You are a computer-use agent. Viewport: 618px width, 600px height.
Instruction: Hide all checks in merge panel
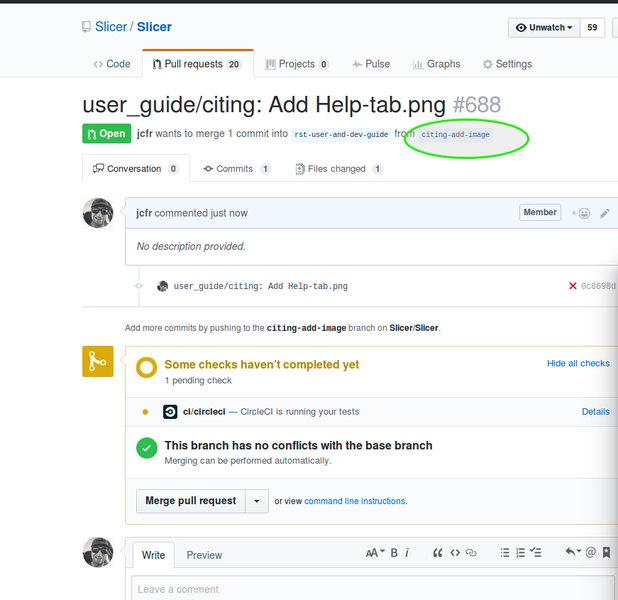point(578,364)
